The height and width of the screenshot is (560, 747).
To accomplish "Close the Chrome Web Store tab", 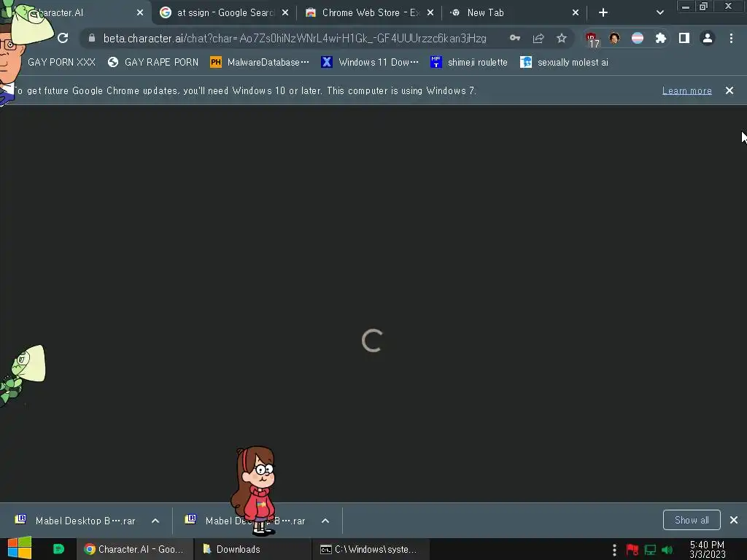I will pyautogui.click(x=430, y=13).
